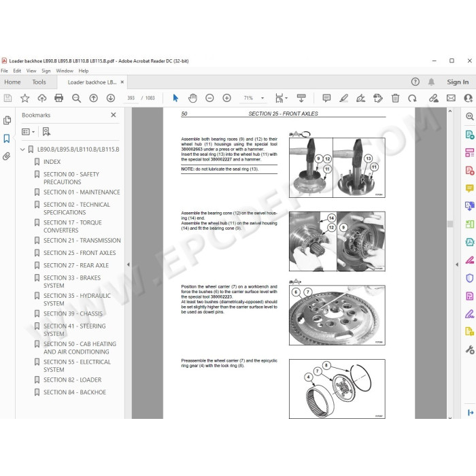Close the Loader backhoe document tab
This screenshot has width=476, height=476.
(x=122, y=82)
